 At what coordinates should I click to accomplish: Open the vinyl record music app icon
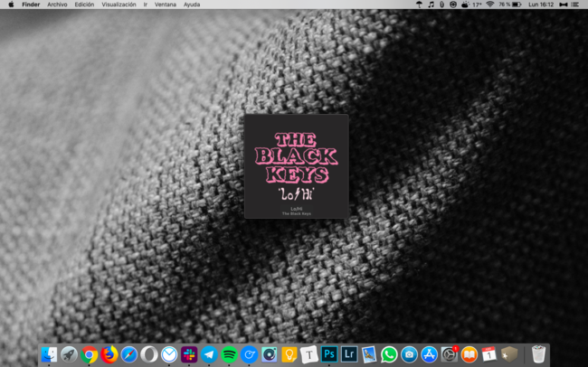(270, 354)
